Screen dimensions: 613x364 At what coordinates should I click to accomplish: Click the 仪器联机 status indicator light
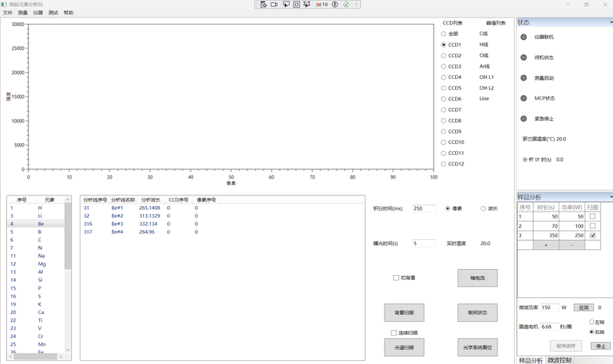click(x=524, y=37)
